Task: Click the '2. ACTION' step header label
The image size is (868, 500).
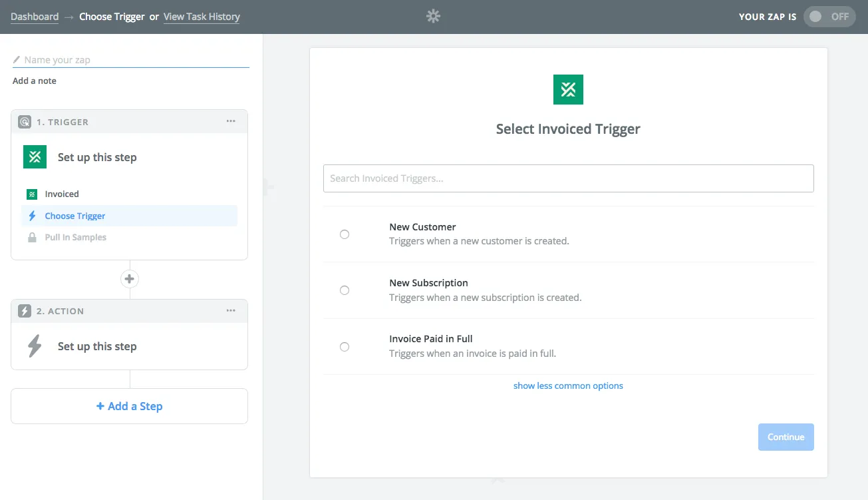Action: 60,311
